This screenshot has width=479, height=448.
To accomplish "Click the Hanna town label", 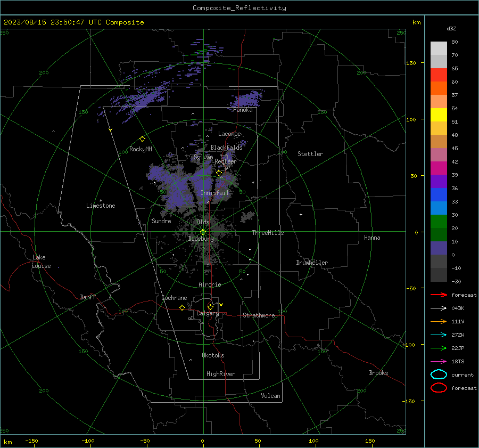I will coord(372,238).
